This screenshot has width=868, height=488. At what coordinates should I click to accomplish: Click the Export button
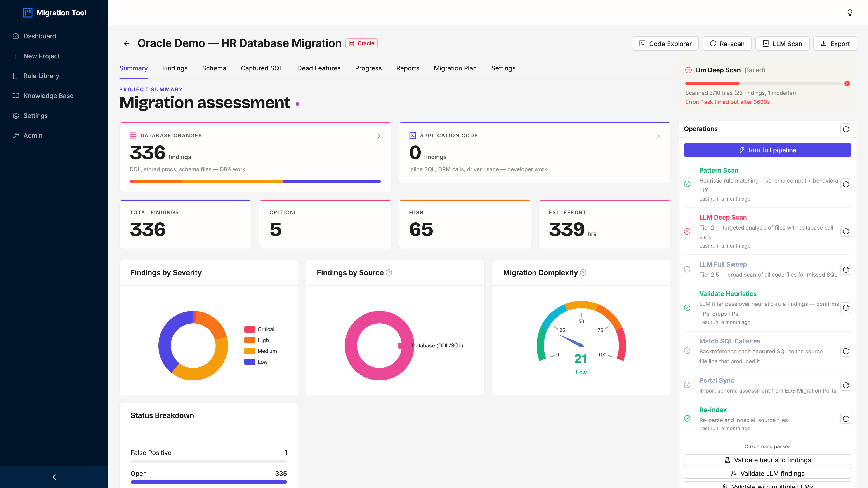(835, 43)
